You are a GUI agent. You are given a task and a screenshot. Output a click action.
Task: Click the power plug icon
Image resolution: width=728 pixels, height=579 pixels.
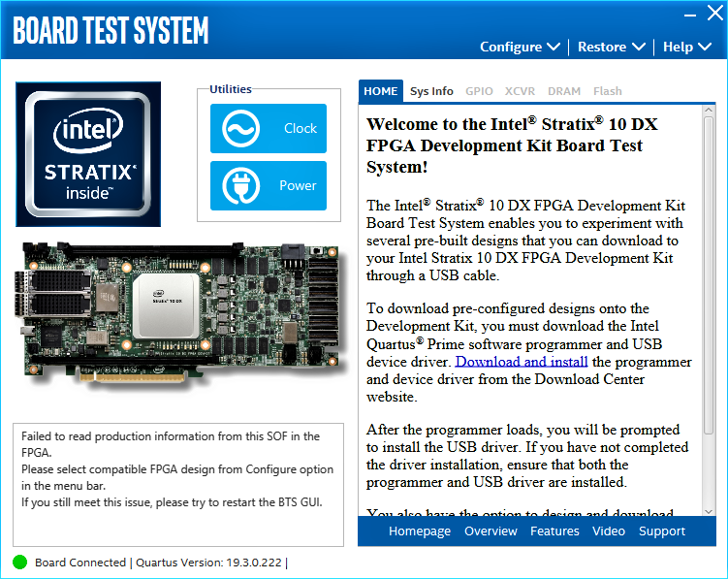coord(240,185)
